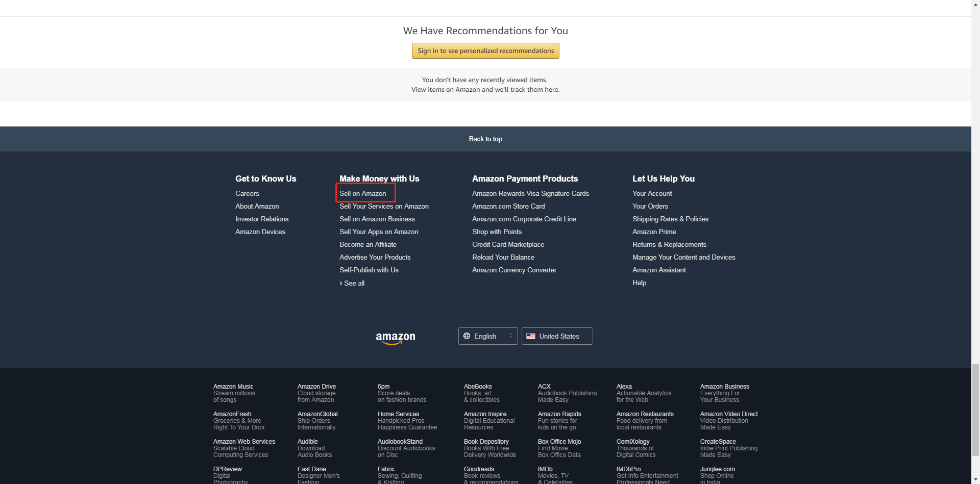The height and width of the screenshot is (484, 980).
Task: Open Investor Relations page
Action: [262, 219]
